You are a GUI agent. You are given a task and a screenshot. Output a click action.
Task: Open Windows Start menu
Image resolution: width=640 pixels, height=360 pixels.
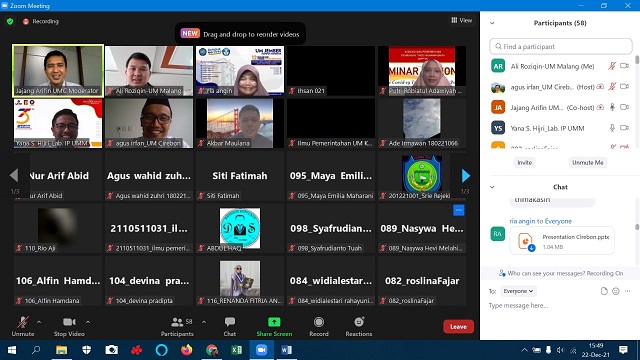click(12, 350)
